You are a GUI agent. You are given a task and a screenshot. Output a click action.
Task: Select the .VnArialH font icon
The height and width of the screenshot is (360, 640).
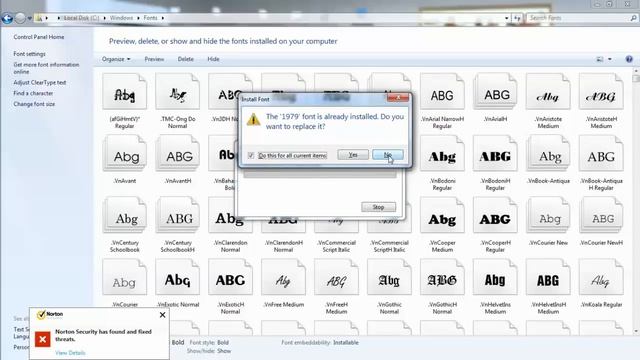point(495,92)
